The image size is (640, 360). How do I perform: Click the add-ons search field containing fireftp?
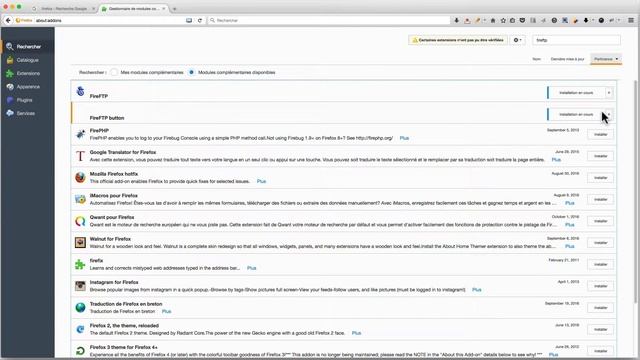[576, 40]
